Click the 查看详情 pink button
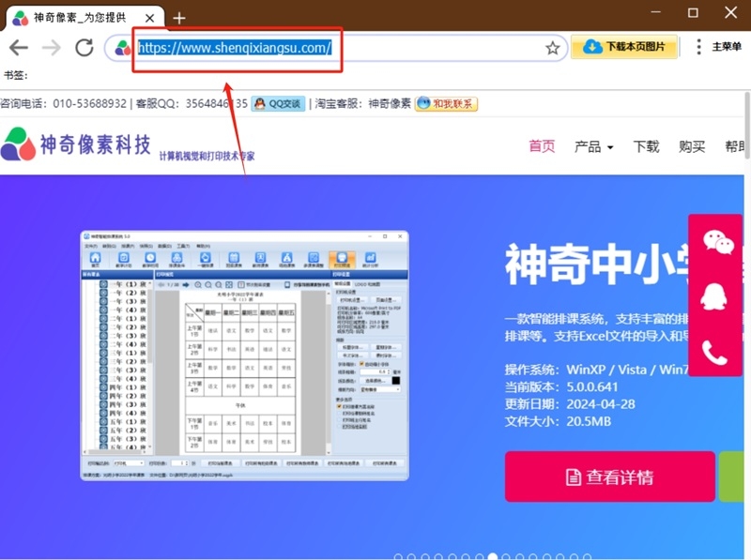The width and height of the screenshot is (751, 560). tap(609, 477)
